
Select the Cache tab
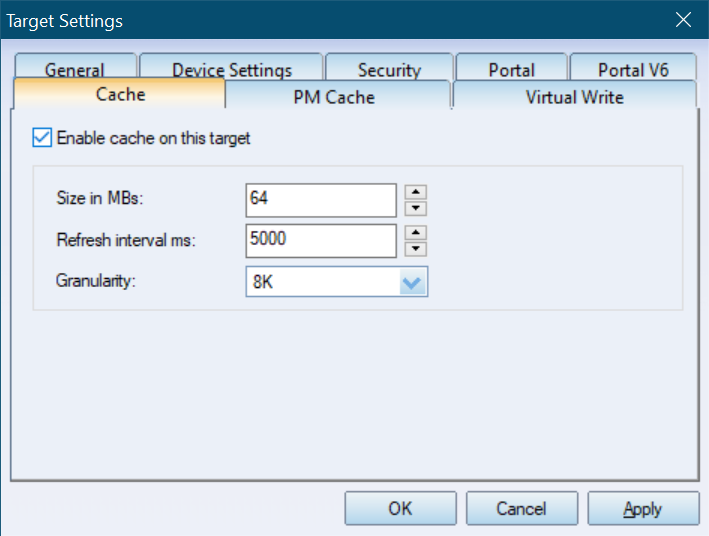click(120, 94)
